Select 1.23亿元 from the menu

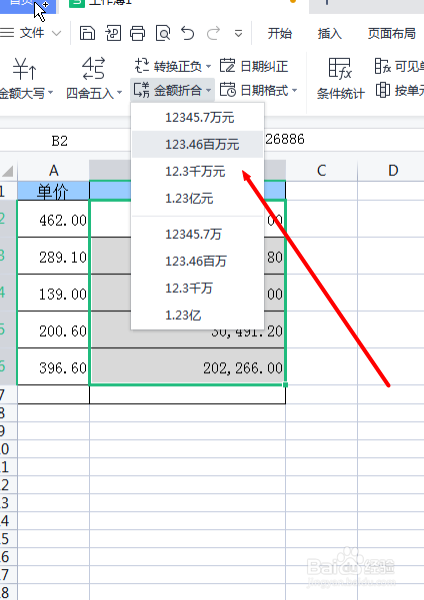197,199
